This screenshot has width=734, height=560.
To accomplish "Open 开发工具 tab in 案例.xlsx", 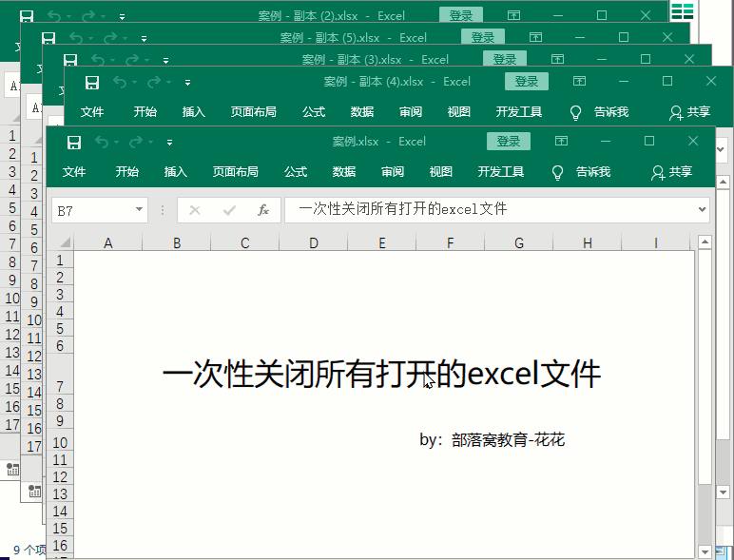I will pos(500,172).
